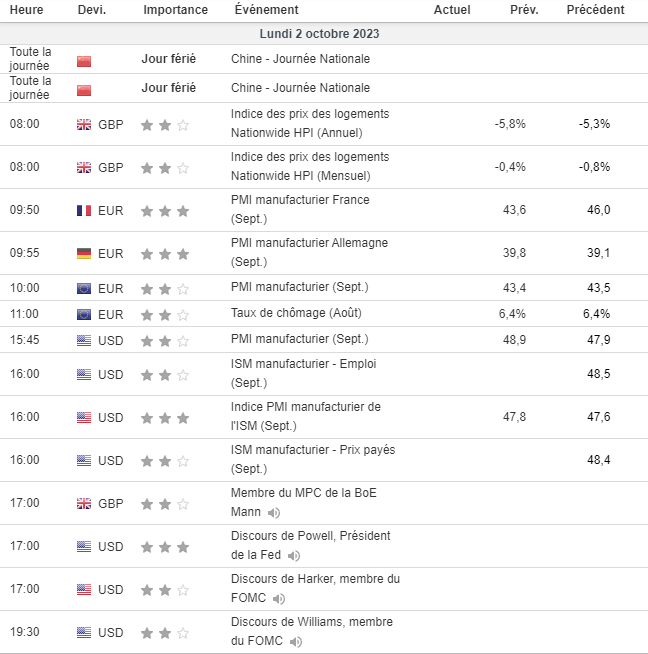Screen dimensions: 648x654
Task: Click the importance stars for Taux de chômage
Action: point(165,314)
